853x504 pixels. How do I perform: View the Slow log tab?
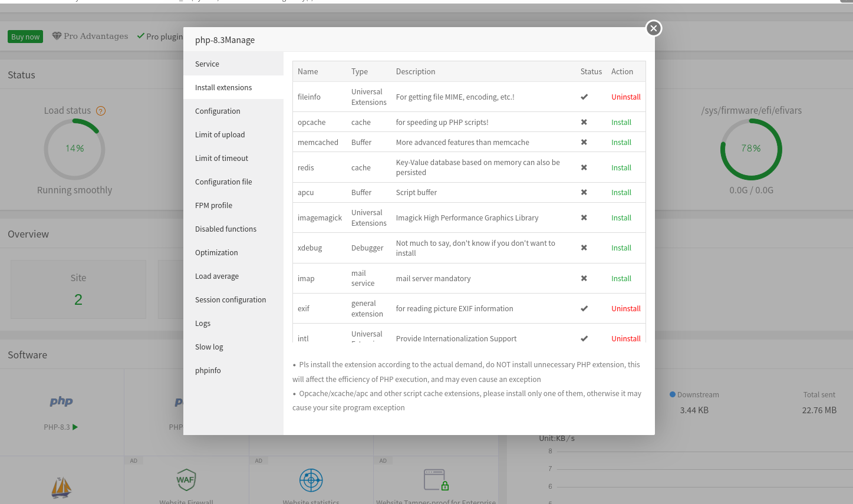pyautogui.click(x=209, y=347)
